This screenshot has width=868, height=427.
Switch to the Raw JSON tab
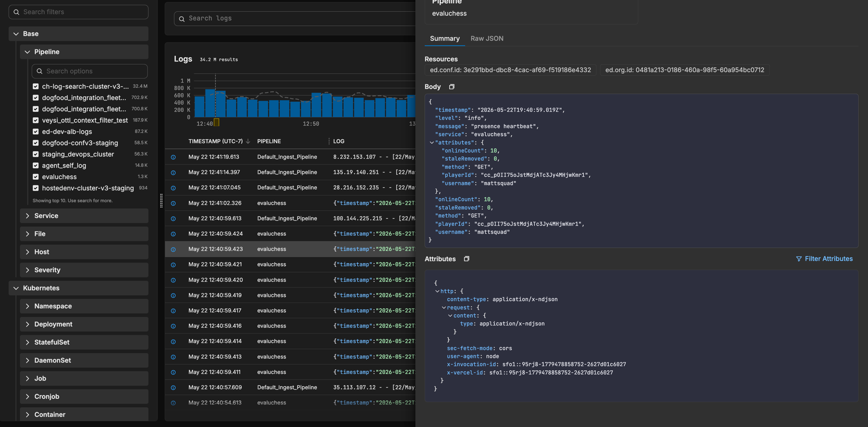point(487,39)
